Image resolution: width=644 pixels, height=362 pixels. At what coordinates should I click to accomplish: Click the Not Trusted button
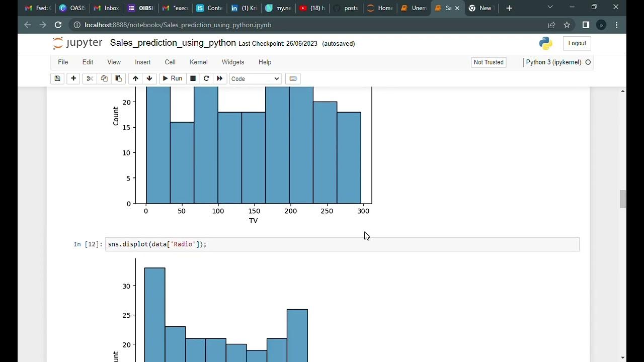489,62
